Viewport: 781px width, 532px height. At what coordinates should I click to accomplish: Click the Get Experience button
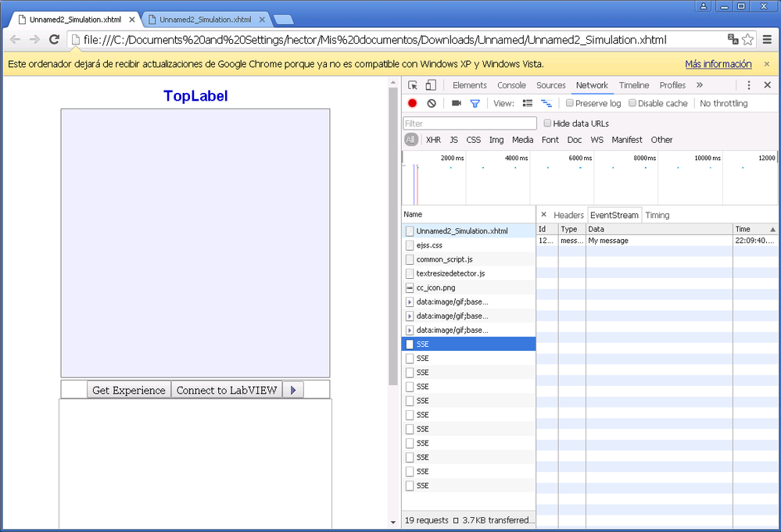click(129, 390)
